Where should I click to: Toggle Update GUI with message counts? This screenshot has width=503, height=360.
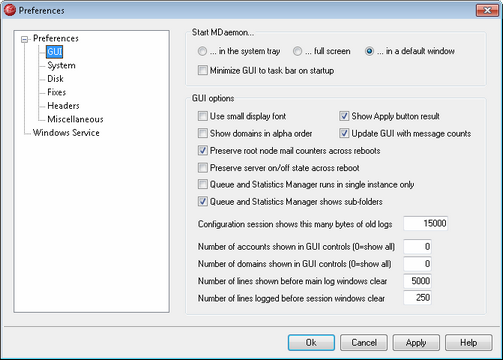point(344,133)
